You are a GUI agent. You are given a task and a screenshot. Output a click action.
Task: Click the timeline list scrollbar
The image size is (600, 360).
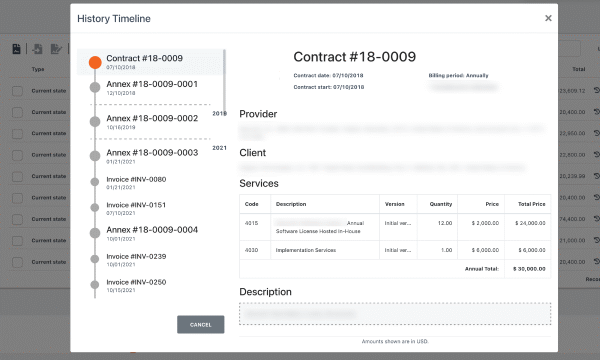224,80
